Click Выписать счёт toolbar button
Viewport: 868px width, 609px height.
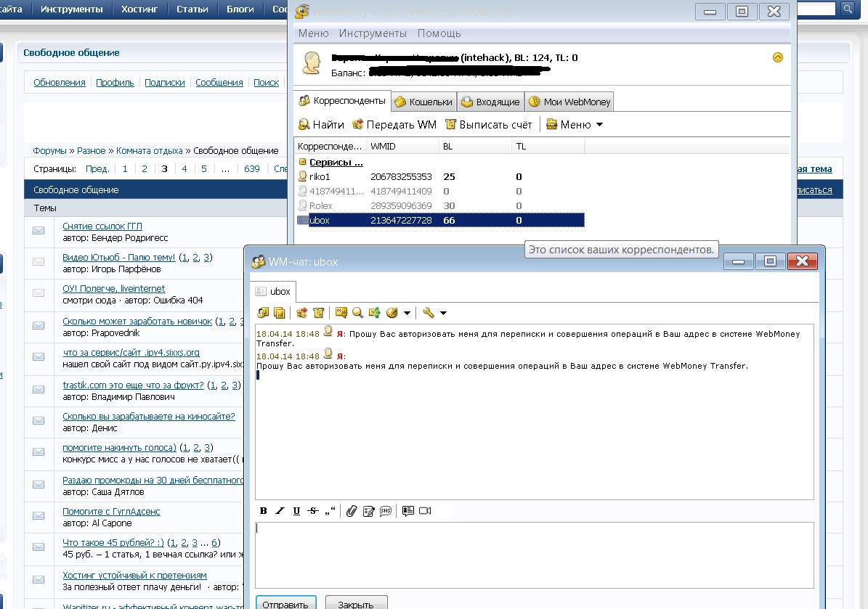pyautogui.click(x=489, y=124)
